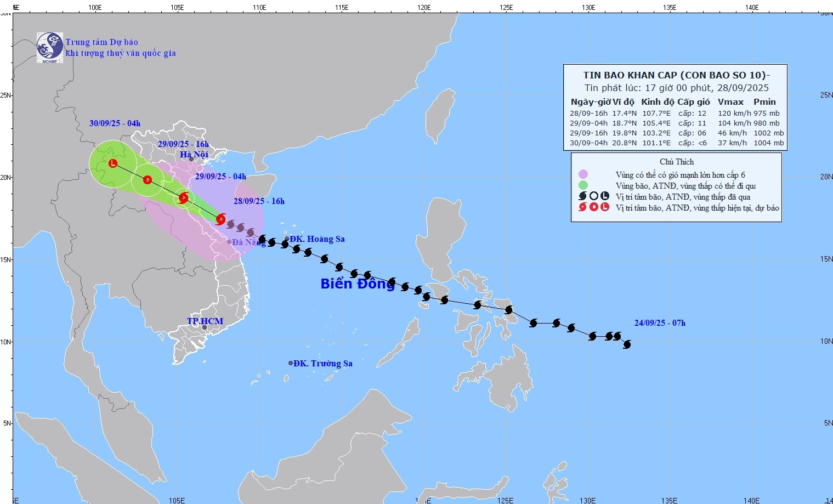Click the ĐK. Hoàng Sa location dot

[x=287, y=239]
